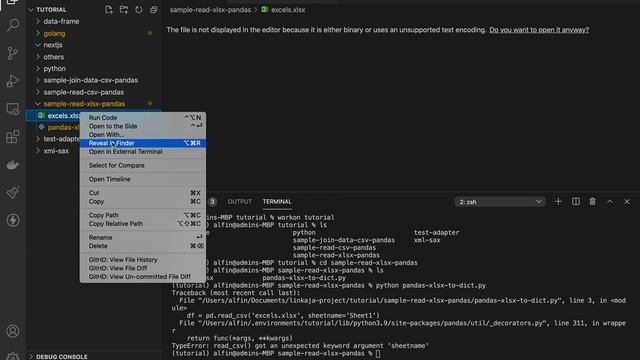Expand the golang folder
The height and width of the screenshot is (360, 640).
(93, 33)
